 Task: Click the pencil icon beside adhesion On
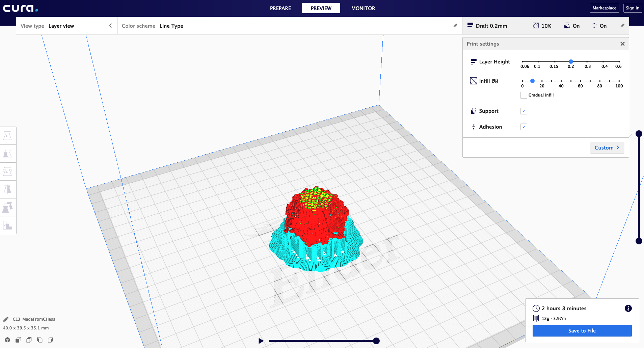[622, 26]
